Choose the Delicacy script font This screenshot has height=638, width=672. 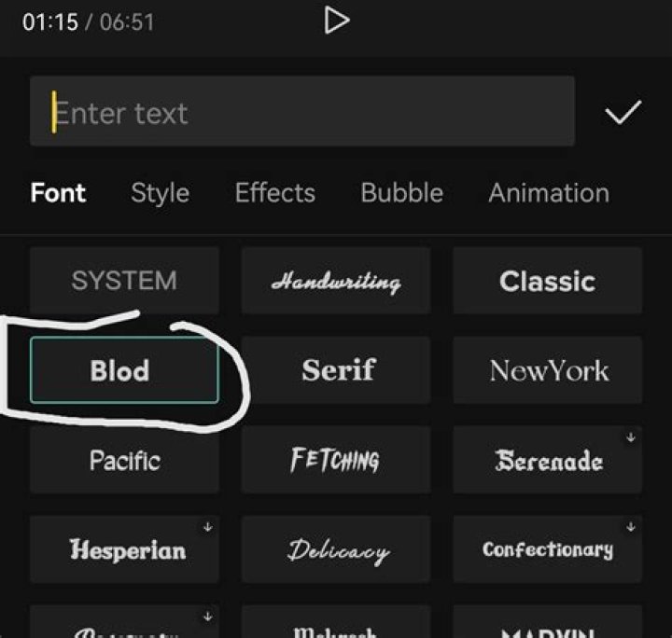[336, 549]
